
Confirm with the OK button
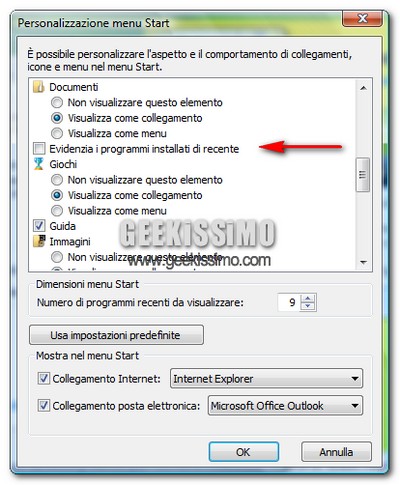coord(244,452)
